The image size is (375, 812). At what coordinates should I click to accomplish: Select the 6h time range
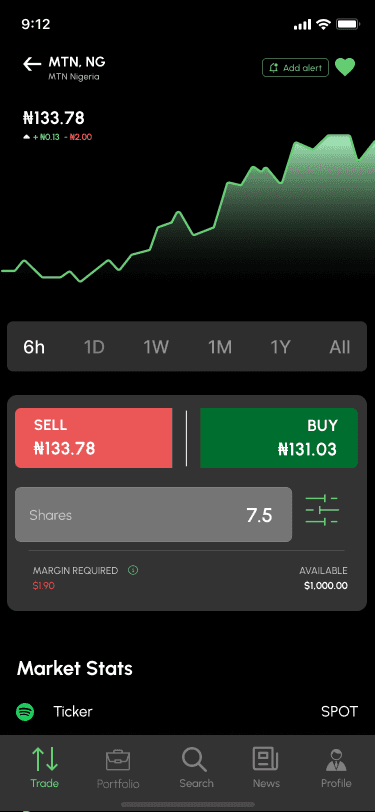coord(34,347)
